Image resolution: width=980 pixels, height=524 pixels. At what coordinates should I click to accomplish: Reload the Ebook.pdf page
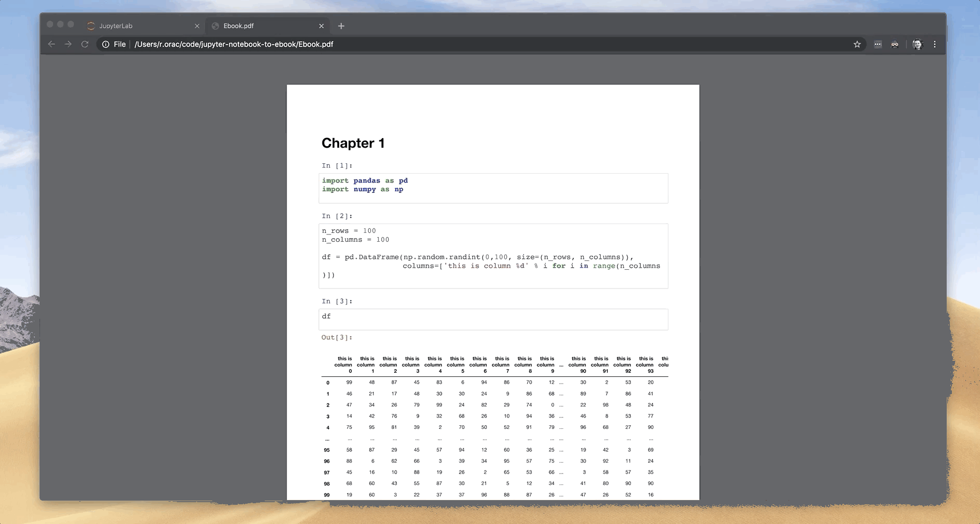click(85, 44)
